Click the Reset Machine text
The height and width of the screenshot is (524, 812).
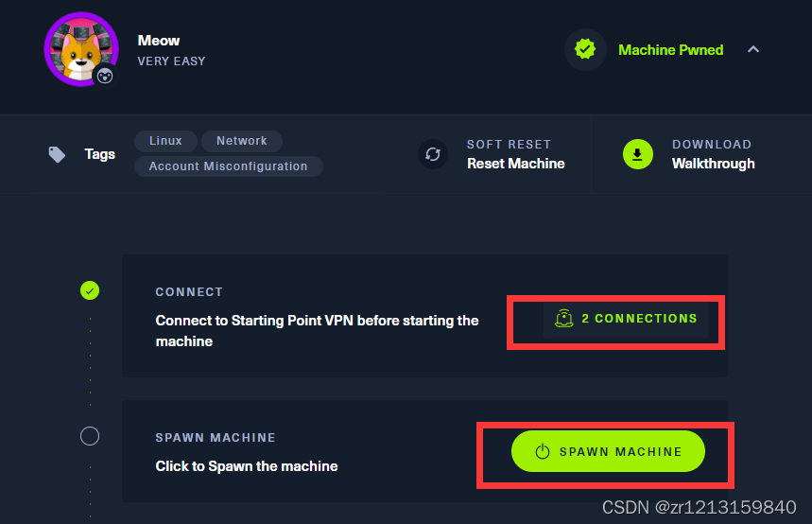coord(516,164)
